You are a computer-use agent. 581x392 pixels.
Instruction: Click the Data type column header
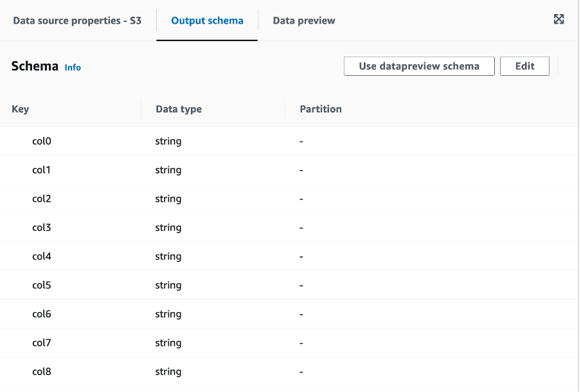pyautogui.click(x=179, y=109)
